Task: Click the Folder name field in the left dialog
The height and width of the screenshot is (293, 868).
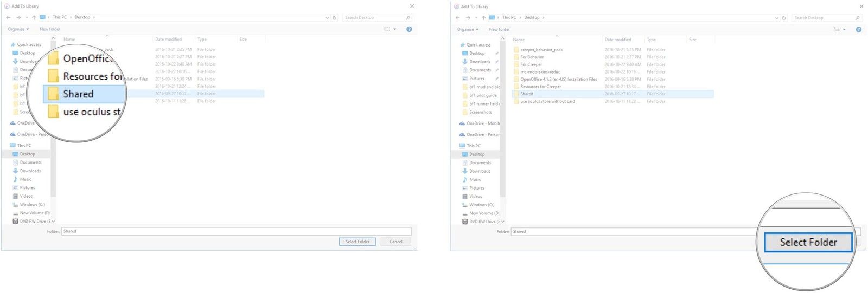Action: tap(236, 231)
